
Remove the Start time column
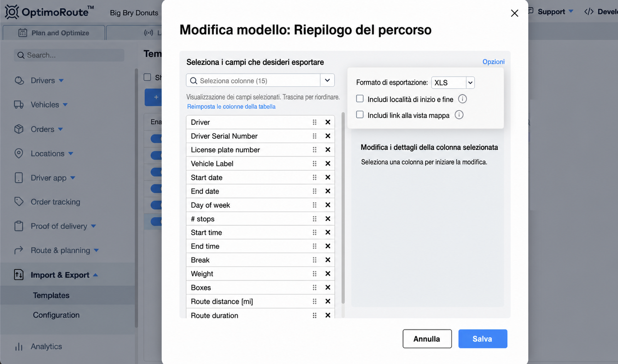[x=328, y=232]
